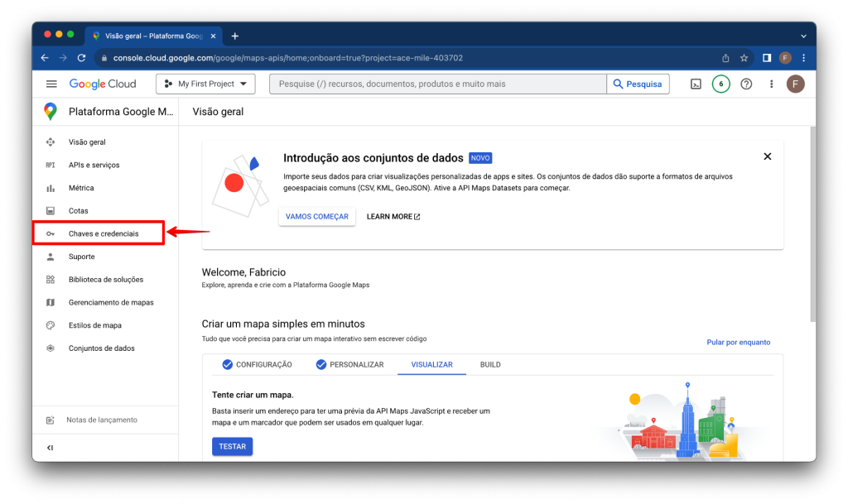
Task: Click the resource search input field
Action: pos(437,84)
